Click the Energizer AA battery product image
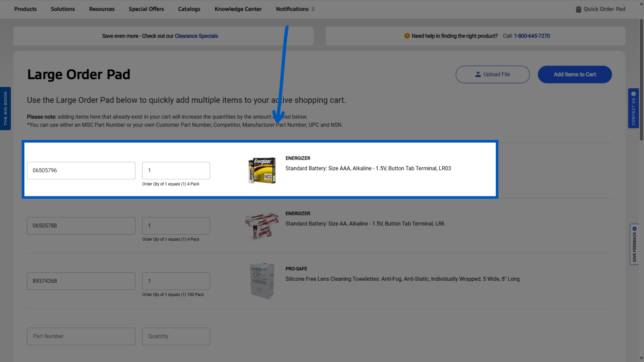644x362 pixels. point(262,226)
